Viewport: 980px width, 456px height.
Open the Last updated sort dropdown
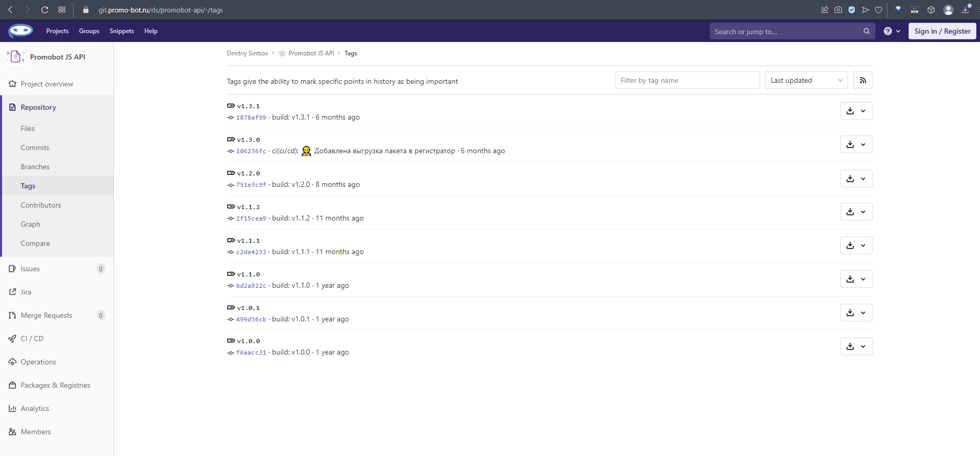tap(806, 80)
